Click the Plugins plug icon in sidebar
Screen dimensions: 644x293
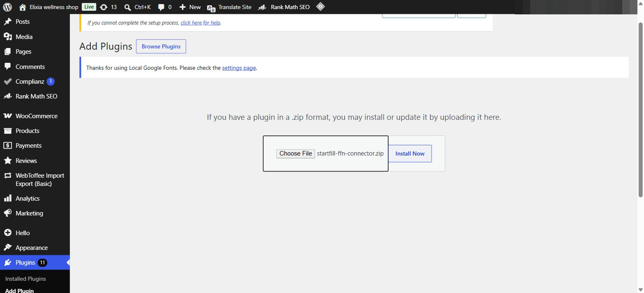7,263
